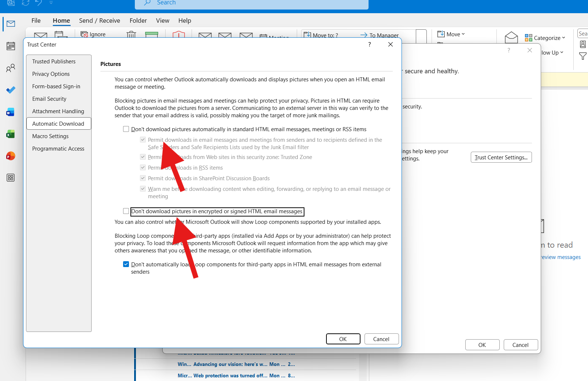Click the Send/Receive sync icon in title bar
Image resolution: width=588 pixels, height=381 pixels.
coord(25,3)
